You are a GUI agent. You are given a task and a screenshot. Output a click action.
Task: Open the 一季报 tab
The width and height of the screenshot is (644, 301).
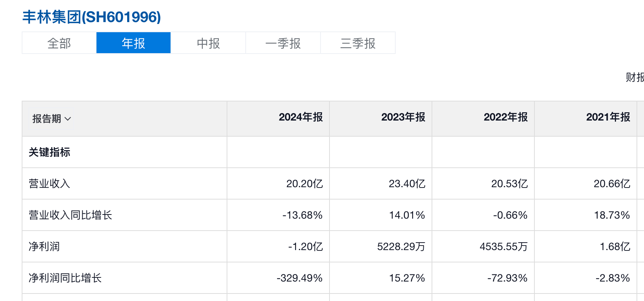click(283, 43)
